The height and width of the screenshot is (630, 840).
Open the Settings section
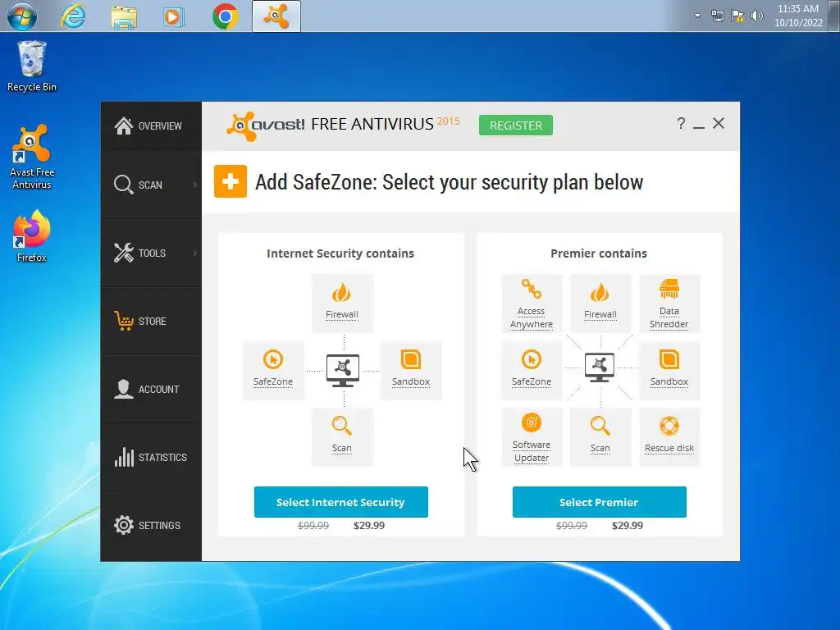point(151,525)
